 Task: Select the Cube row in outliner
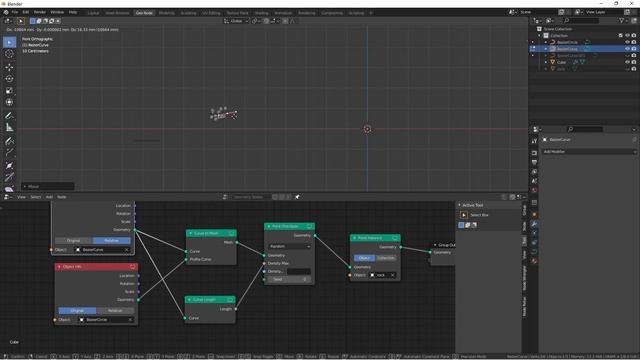pos(584,62)
